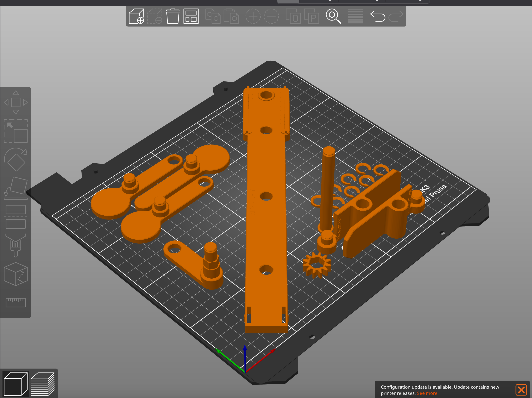This screenshot has width=532, height=398.
Task: Select the Rotate tool
Action: tap(16, 159)
